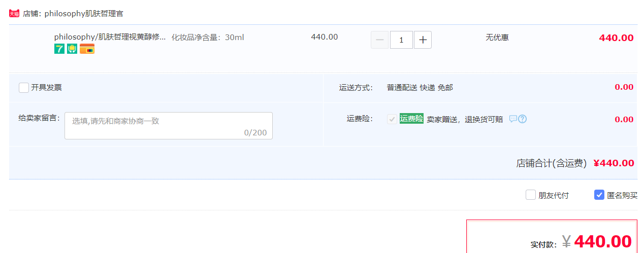Click the Tmall logo icon beside 店铺
This screenshot has height=253, width=644.
(x=14, y=14)
